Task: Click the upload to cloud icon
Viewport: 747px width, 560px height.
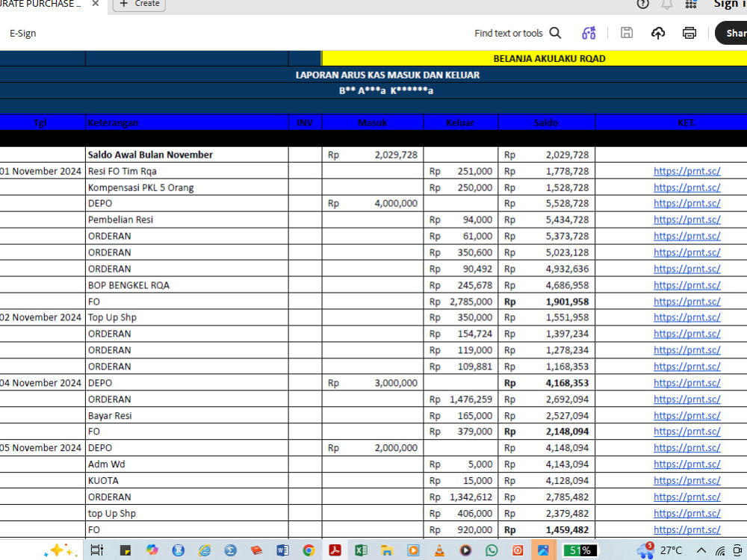Action: 658,33
